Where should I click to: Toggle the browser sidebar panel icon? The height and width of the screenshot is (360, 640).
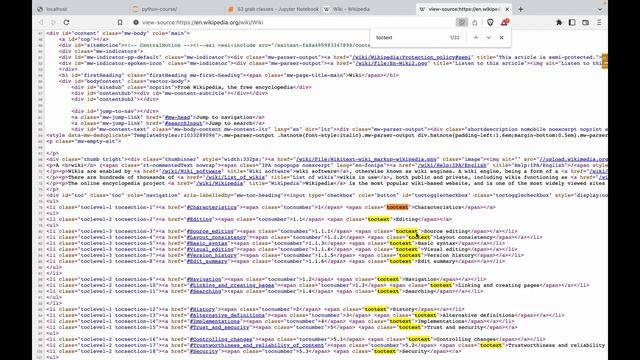point(572,22)
